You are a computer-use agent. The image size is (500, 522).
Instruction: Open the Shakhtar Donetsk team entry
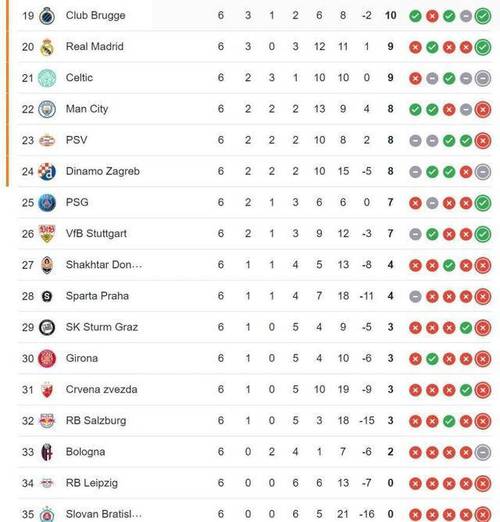104,265
